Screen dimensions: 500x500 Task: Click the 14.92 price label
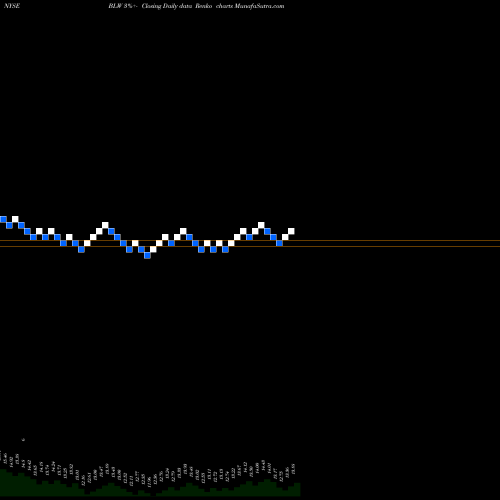[11, 462]
